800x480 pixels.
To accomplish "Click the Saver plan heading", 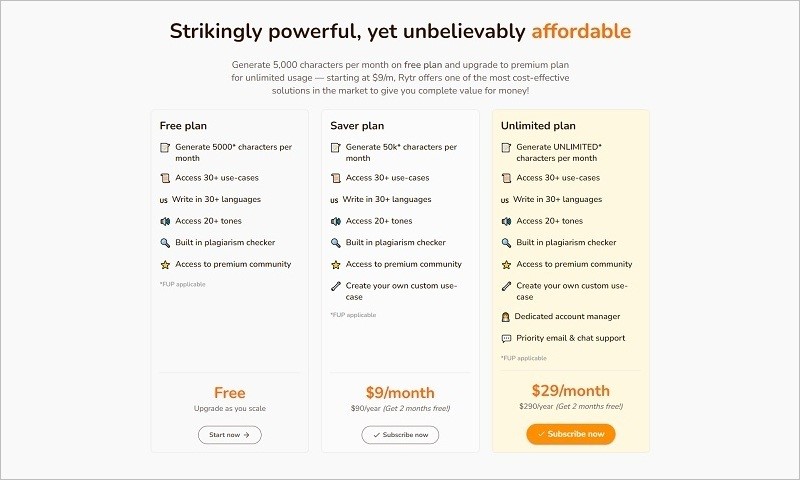I will (x=357, y=126).
